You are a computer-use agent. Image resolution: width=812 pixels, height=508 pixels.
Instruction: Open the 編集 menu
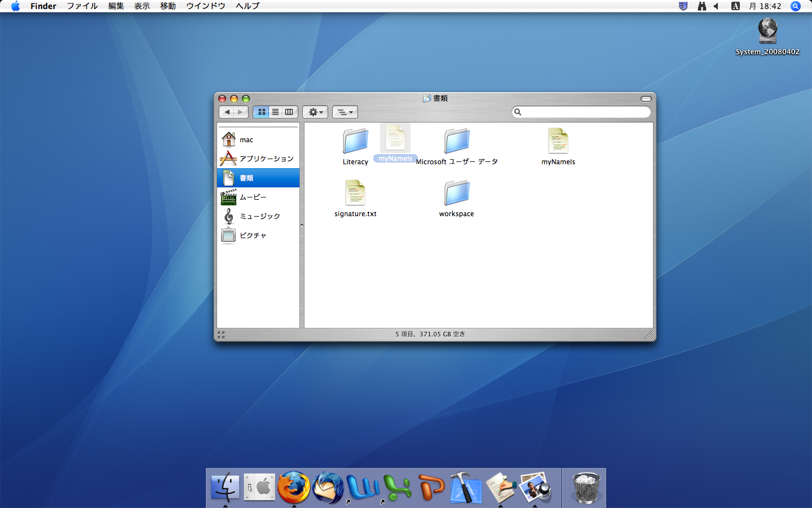pyautogui.click(x=116, y=6)
